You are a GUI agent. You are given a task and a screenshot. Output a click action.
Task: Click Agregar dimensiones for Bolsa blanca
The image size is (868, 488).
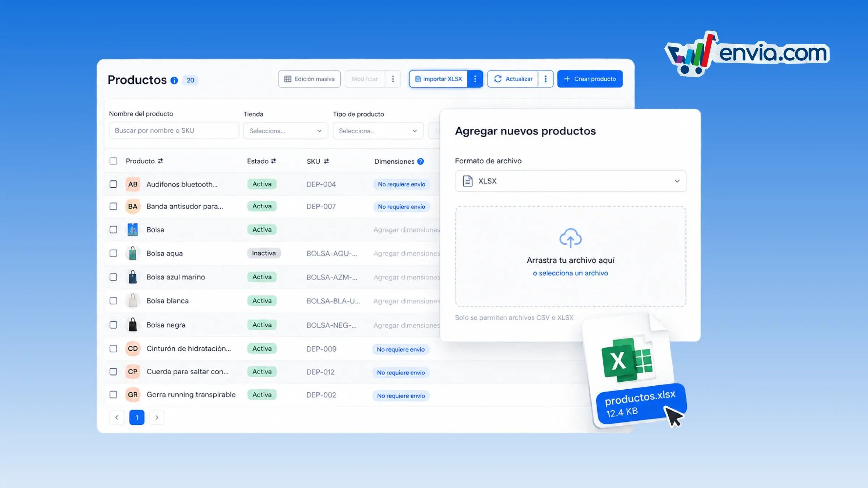click(407, 301)
